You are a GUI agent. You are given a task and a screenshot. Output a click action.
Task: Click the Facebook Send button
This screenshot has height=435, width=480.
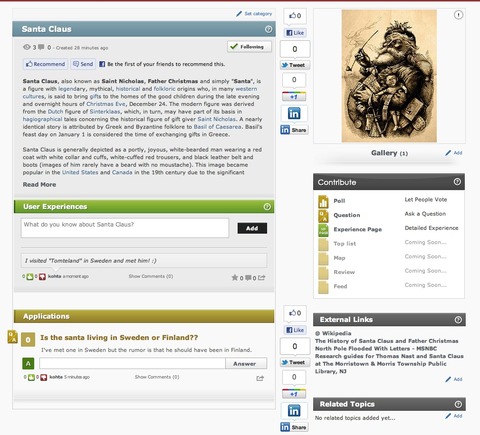click(x=83, y=64)
